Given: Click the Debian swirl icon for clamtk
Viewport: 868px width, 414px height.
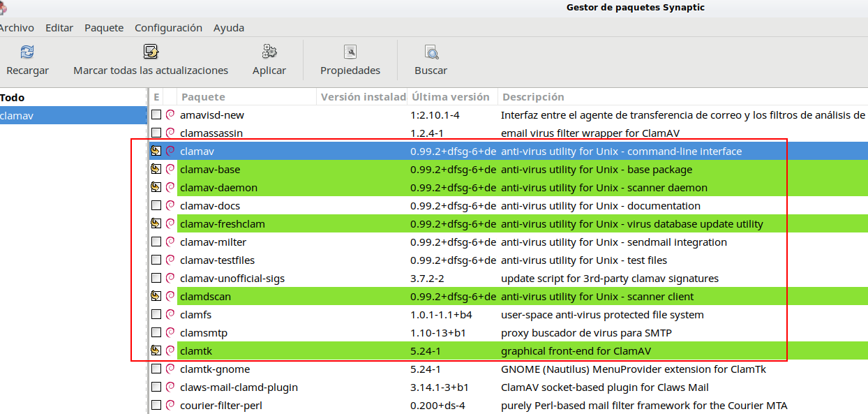Looking at the screenshot, I should click(170, 350).
